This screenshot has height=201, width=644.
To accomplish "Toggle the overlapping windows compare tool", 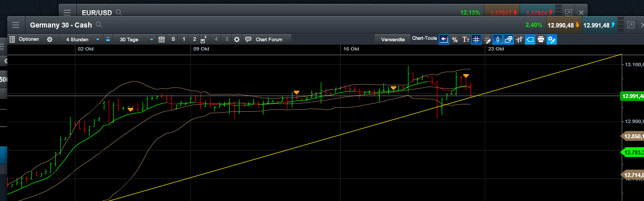I will coord(508,39).
